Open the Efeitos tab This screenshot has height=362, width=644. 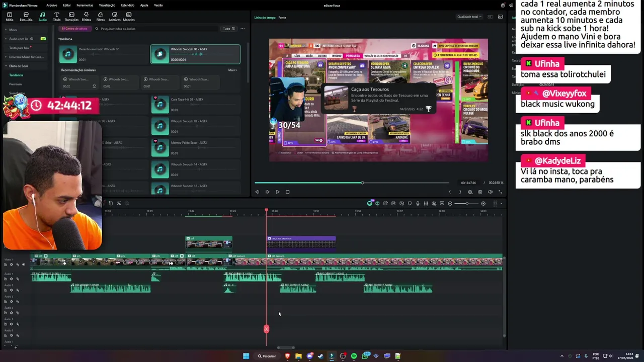point(86,17)
